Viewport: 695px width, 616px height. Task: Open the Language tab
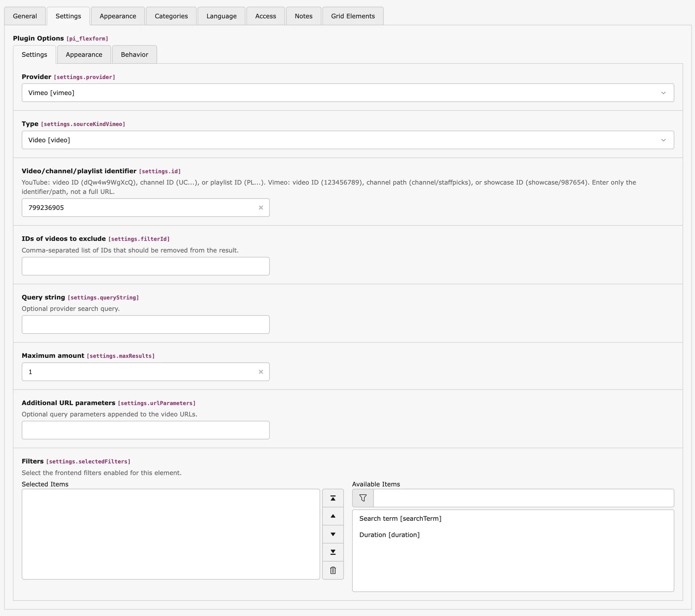221,16
